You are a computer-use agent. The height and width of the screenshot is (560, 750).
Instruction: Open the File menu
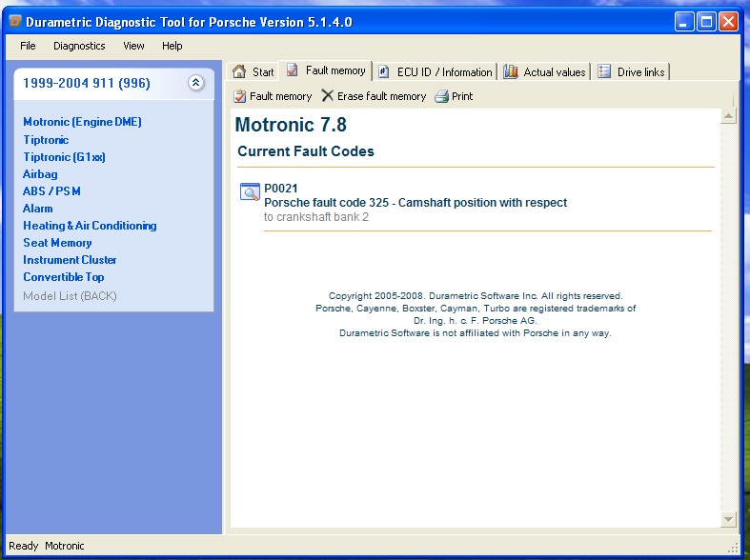pyautogui.click(x=28, y=46)
